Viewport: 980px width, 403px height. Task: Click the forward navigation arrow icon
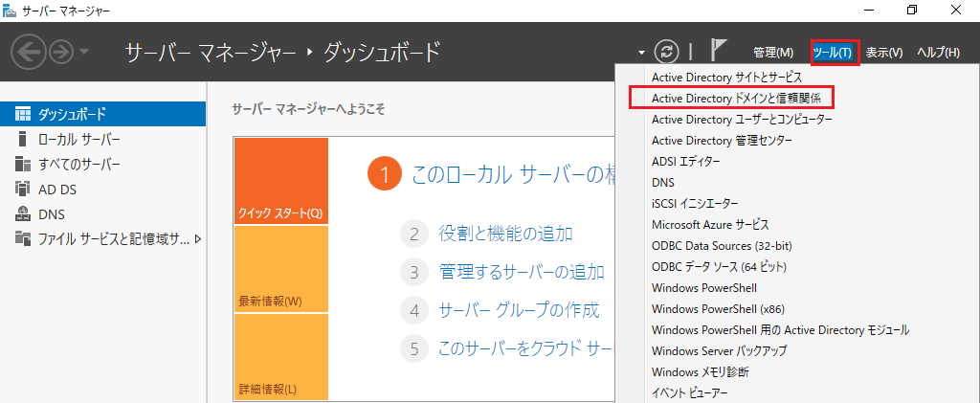coord(62,52)
